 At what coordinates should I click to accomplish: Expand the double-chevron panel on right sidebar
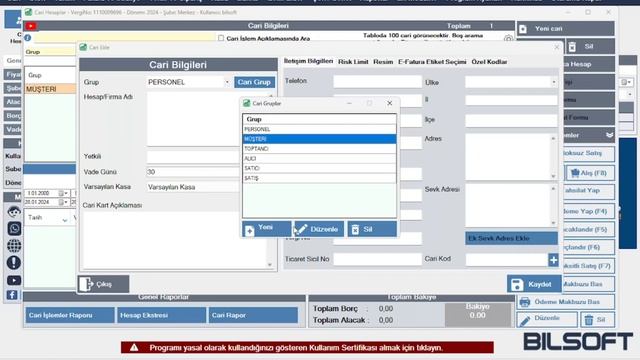click(609, 135)
